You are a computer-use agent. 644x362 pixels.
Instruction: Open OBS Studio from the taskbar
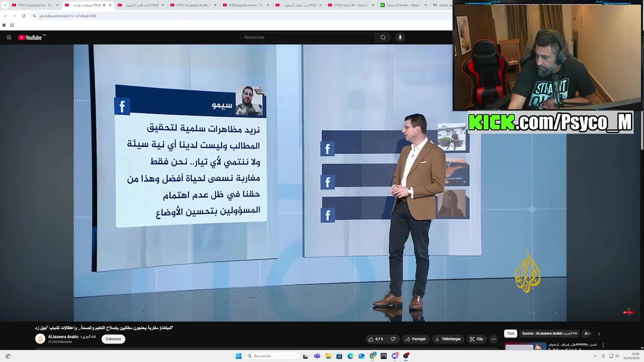406,356
